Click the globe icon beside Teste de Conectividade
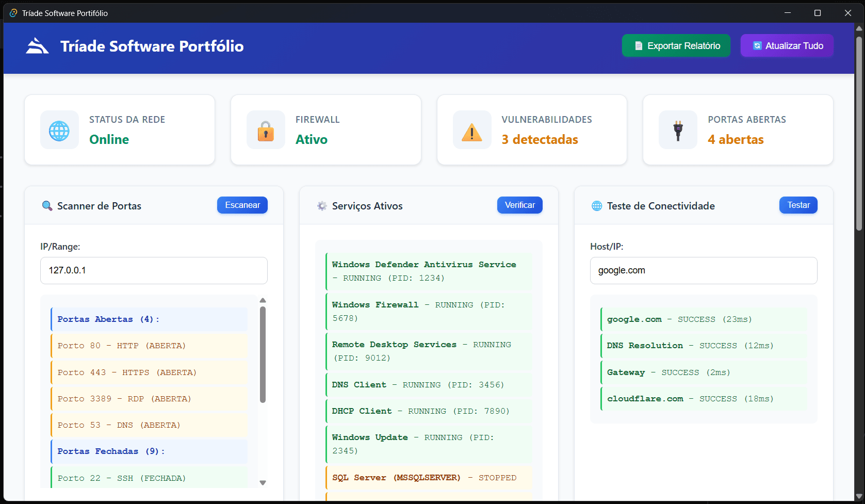The image size is (865, 504). (597, 206)
